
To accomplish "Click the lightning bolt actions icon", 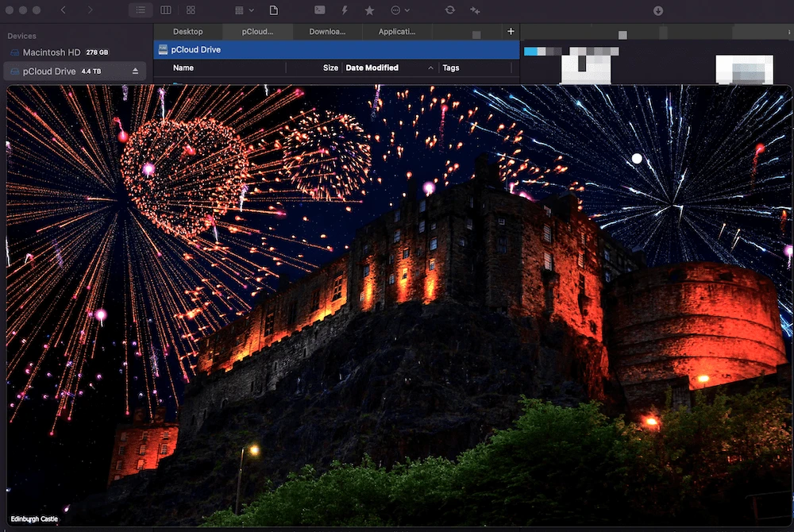I will click(345, 10).
